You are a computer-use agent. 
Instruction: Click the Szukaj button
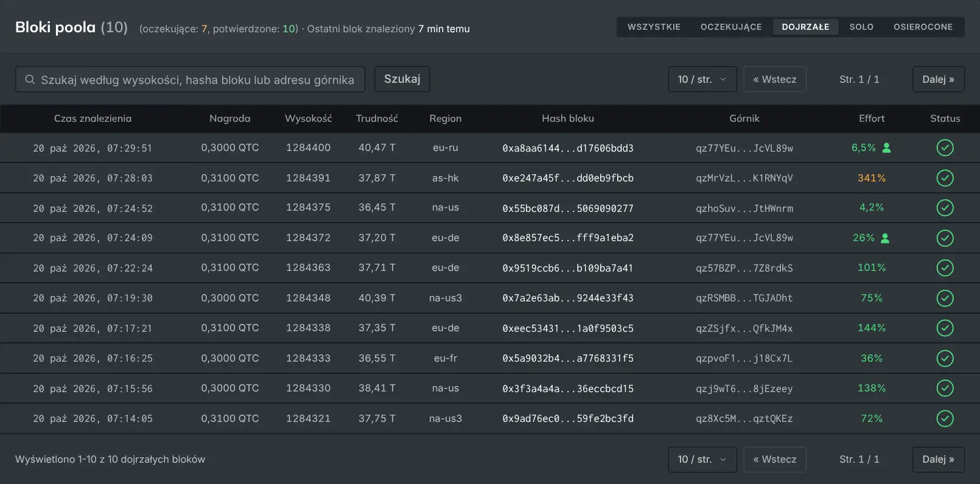pyautogui.click(x=402, y=79)
